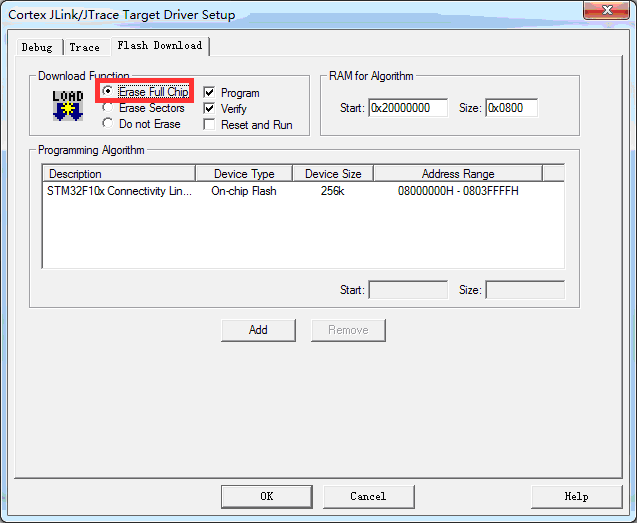Click the LOAD download icon

tap(68, 106)
